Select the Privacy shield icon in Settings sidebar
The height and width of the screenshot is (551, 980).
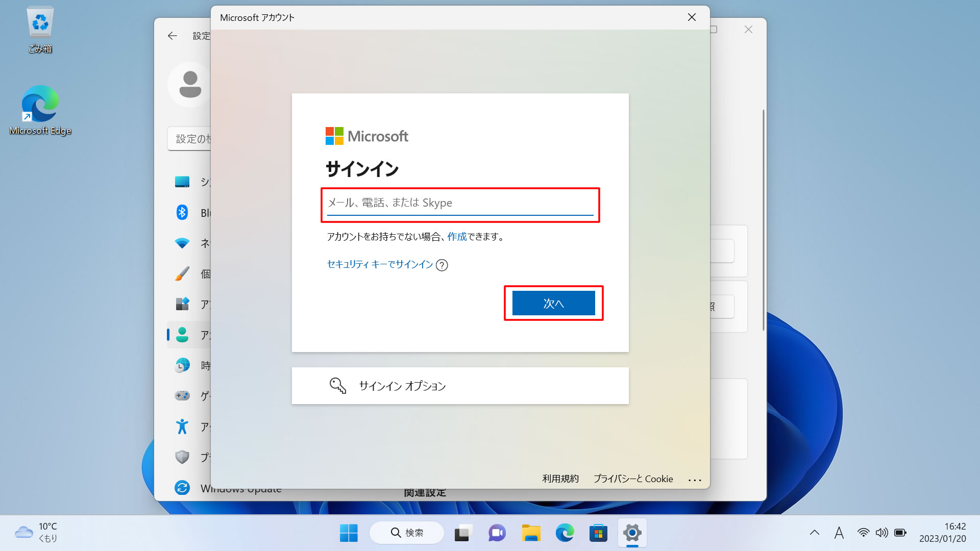coord(182,457)
